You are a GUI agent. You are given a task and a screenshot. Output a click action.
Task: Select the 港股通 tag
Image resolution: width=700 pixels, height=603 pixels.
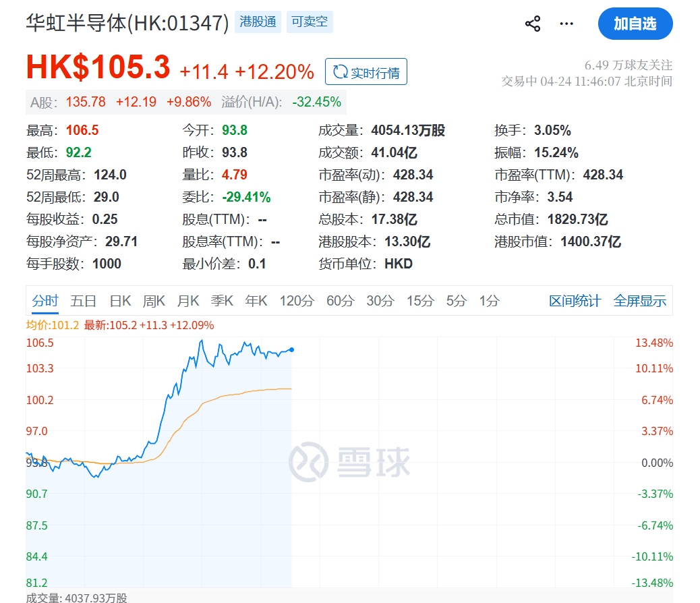pyautogui.click(x=258, y=22)
